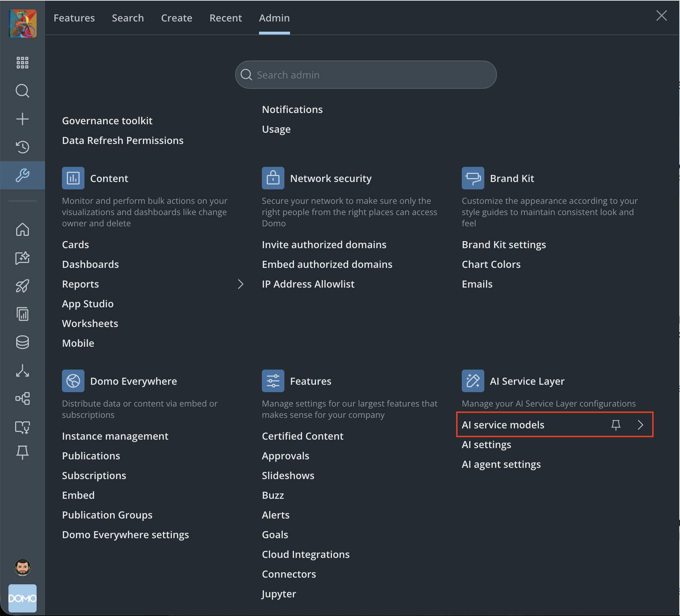
Task: Click the company logo thumbnail at top
Action: (x=23, y=24)
